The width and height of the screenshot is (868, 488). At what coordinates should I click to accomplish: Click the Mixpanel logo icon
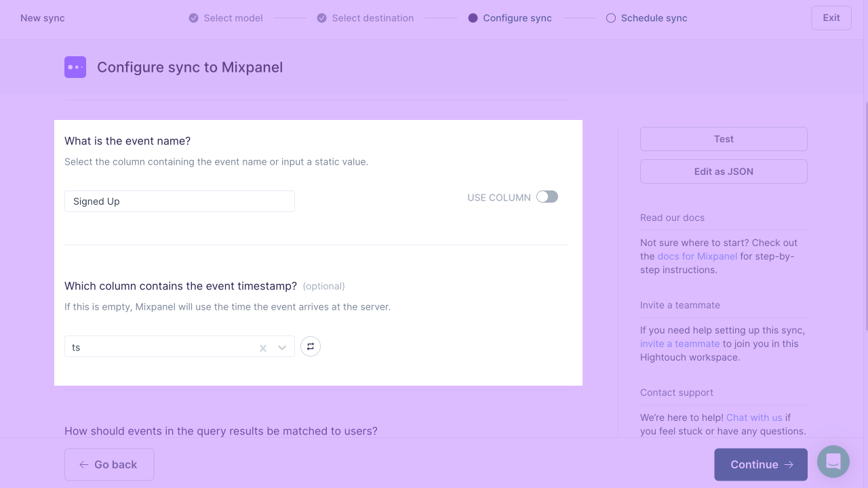pyautogui.click(x=75, y=67)
